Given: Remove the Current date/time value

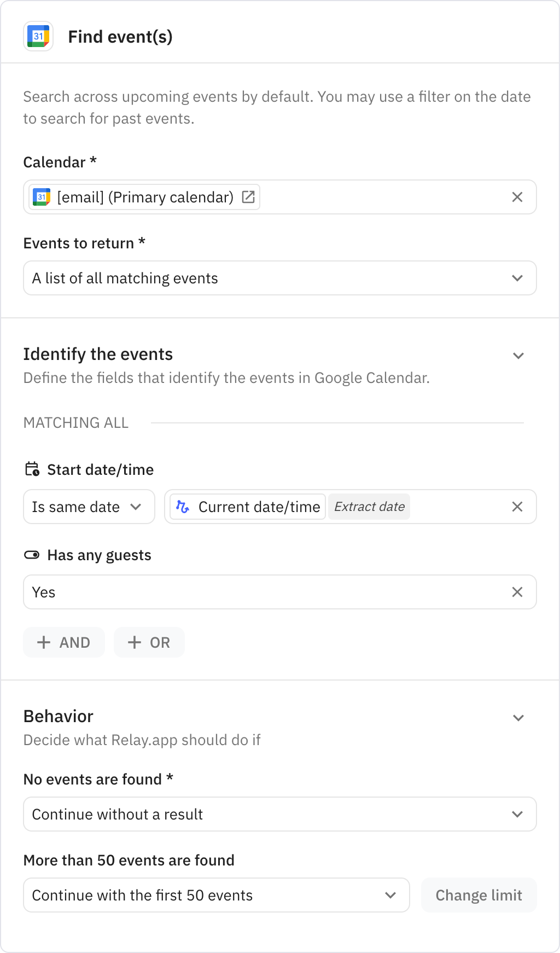Looking at the screenshot, I should 517,507.
